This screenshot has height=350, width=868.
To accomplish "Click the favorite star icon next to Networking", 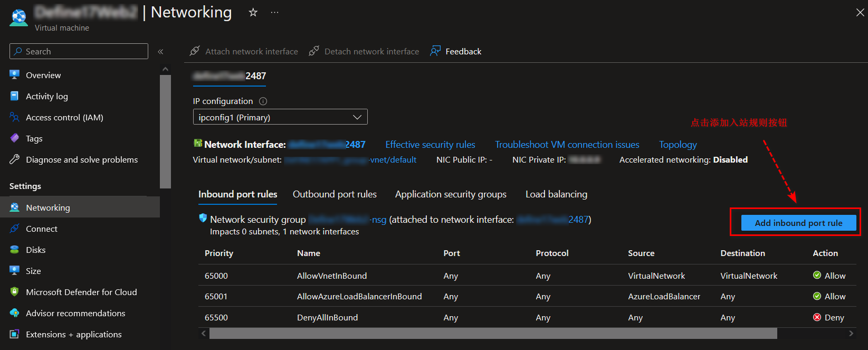I will [253, 12].
